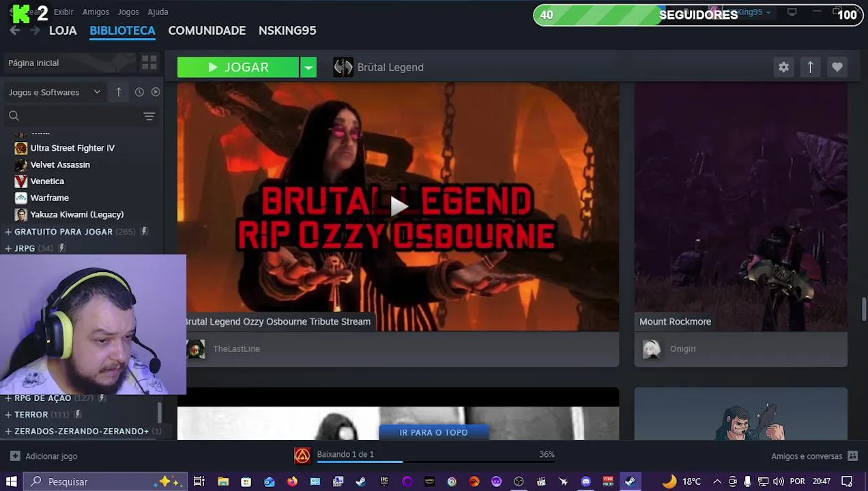Select Yakuza Kiwami (Legacy) in list

(x=77, y=214)
